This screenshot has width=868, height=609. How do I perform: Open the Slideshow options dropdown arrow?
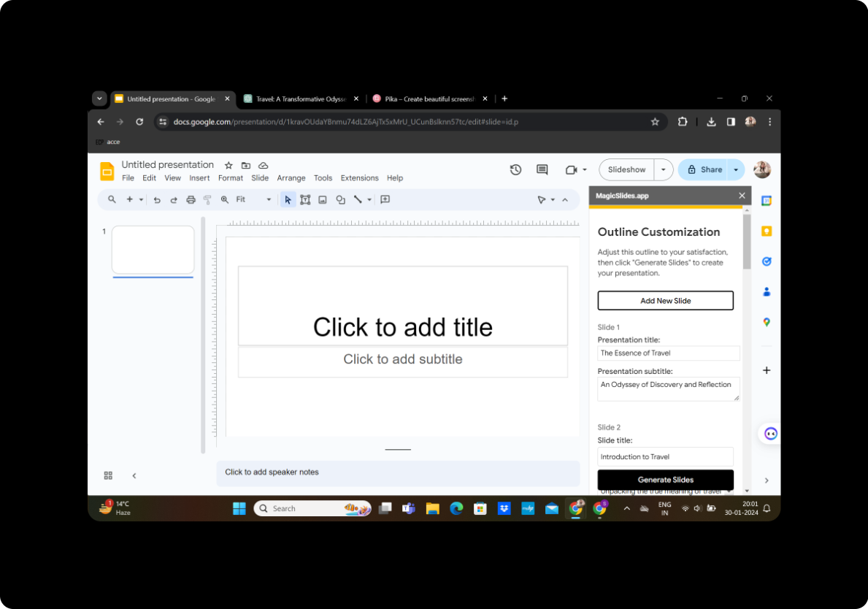[x=663, y=170]
